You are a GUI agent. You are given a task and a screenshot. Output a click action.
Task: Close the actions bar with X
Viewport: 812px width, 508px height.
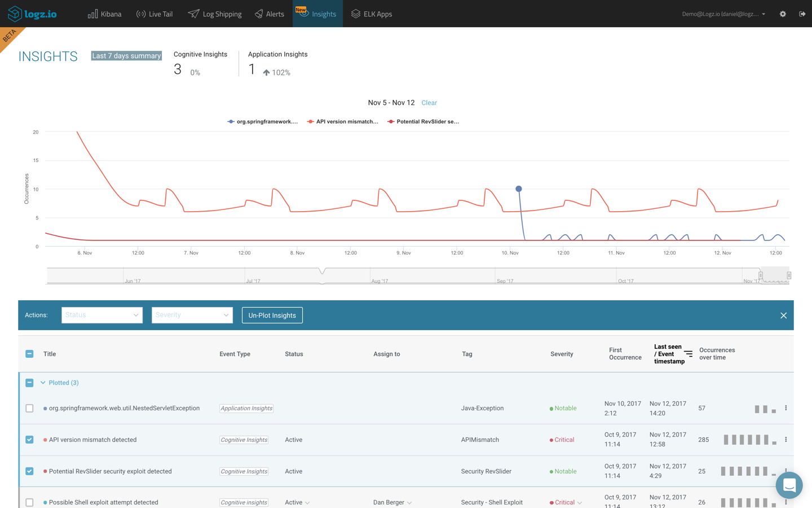coord(783,316)
